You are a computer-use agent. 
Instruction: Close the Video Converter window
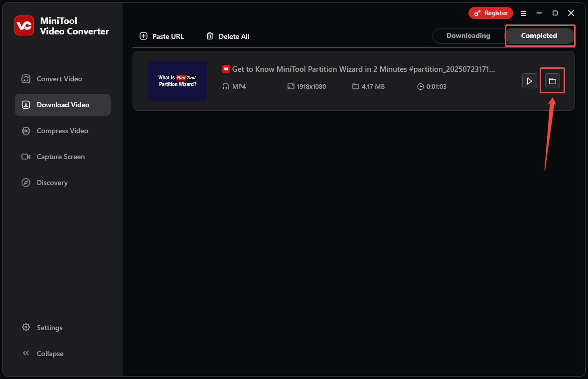pyautogui.click(x=571, y=13)
